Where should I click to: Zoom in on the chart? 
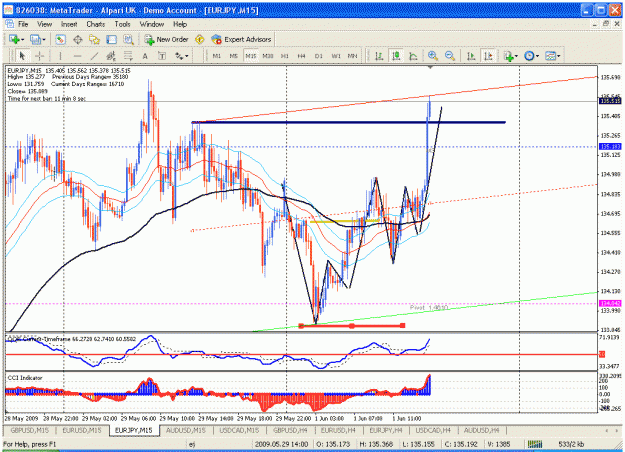pyautogui.click(x=432, y=56)
